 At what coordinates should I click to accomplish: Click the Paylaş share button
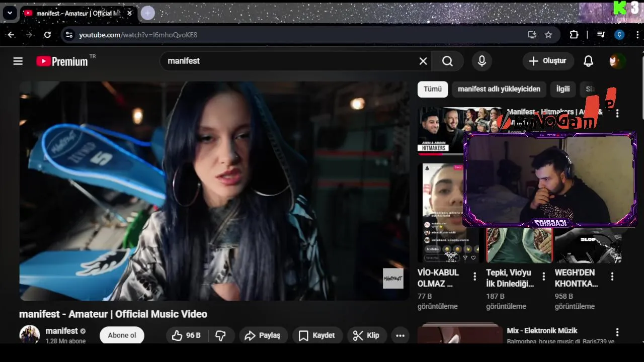[x=263, y=335]
